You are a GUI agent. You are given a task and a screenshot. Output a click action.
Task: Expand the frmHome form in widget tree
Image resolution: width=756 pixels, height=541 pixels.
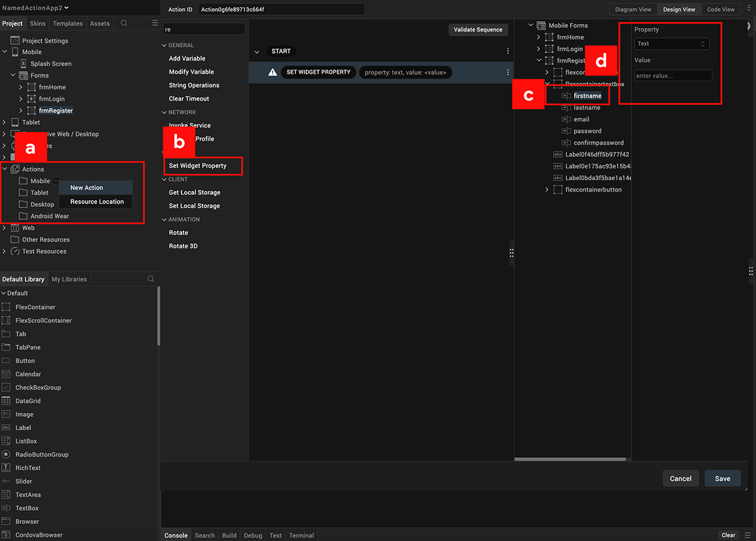tap(539, 37)
